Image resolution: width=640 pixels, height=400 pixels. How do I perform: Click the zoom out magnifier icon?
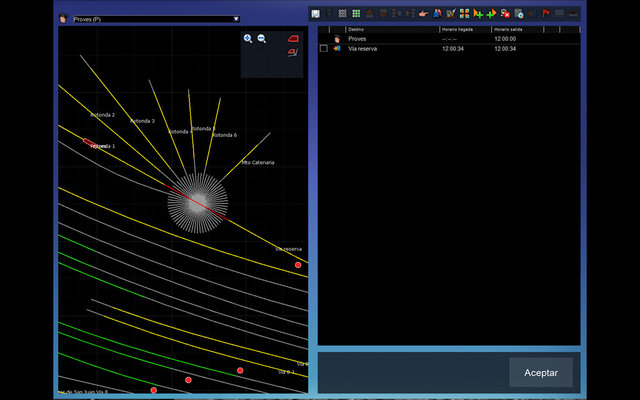[x=261, y=38]
